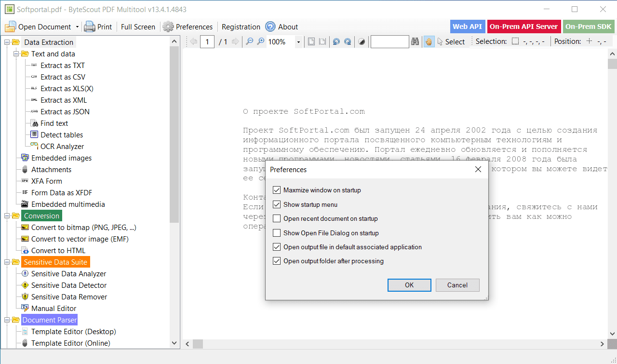Open the About toolbar item
Screen dimensions: 617x364
click(282, 27)
